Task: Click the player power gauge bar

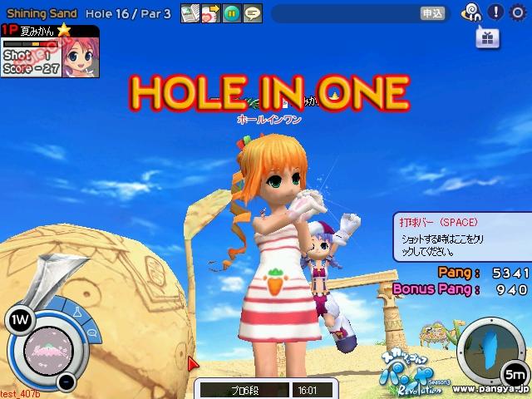Action: [x=31, y=44]
